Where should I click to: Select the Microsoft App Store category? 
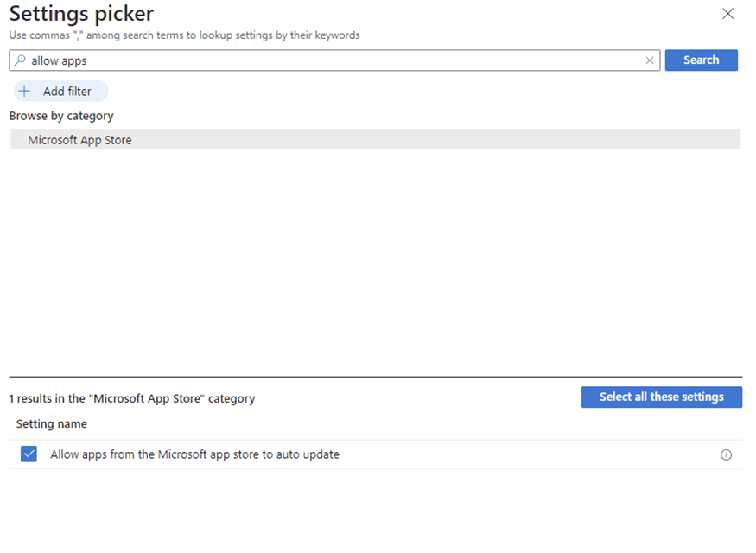79,140
